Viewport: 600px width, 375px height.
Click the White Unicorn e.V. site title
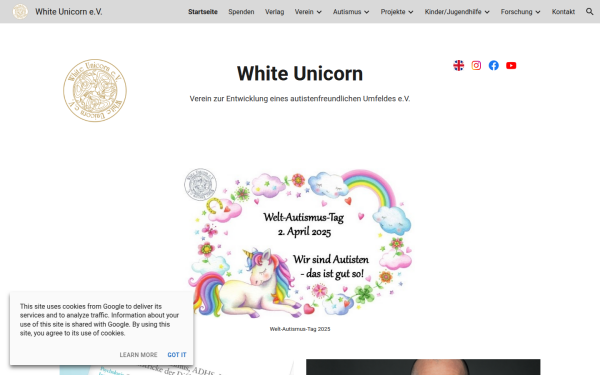pyautogui.click(x=69, y=12)
